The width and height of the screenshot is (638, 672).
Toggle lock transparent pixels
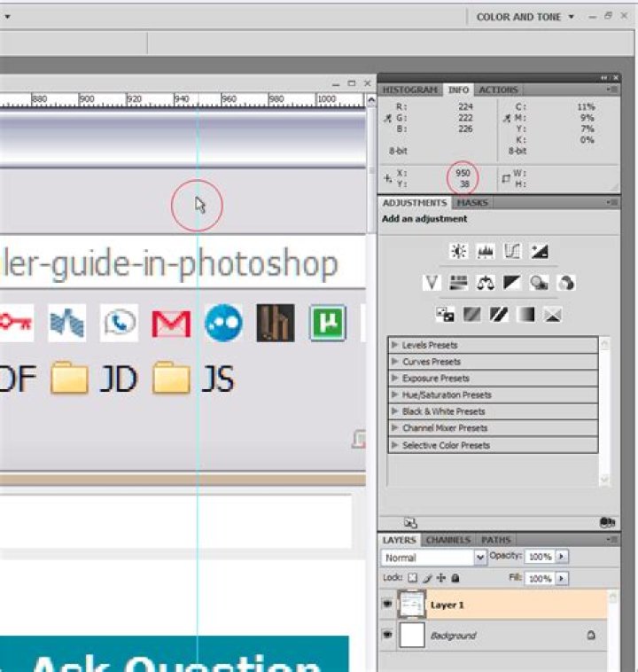tap(412, 578)
